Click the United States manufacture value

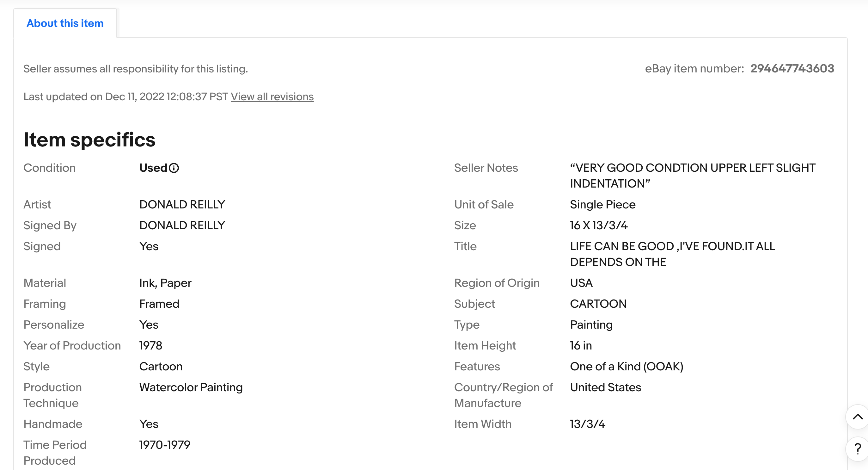(605, 387)
